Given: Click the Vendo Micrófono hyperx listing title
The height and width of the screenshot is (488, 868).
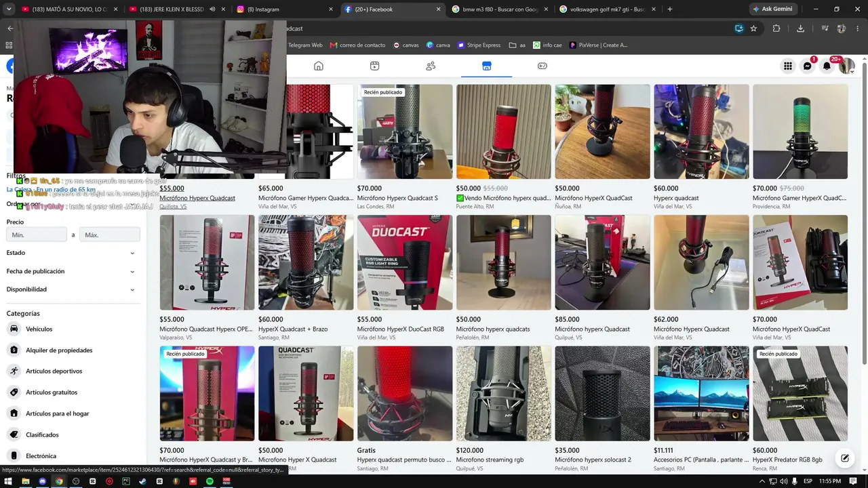Looking at the screenshot, I should (x=504, y=198).
